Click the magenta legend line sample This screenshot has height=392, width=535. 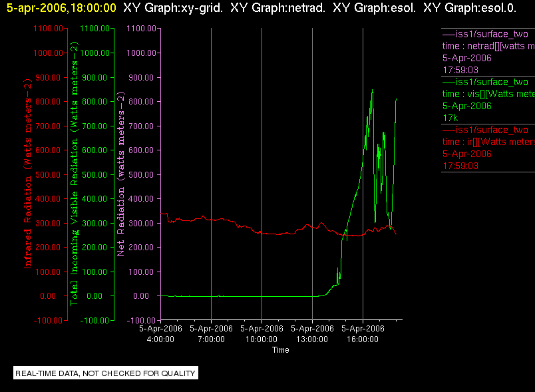(448, 35)
